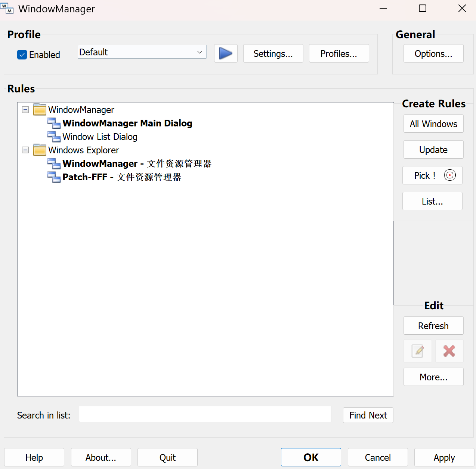Click the Windows Explorer folder icon
Viewport: 476px width, 469px height.
(40, 150)
